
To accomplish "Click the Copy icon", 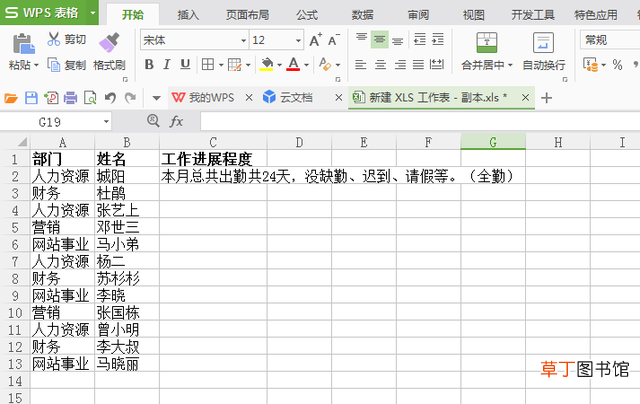I will tap(53, 65).
